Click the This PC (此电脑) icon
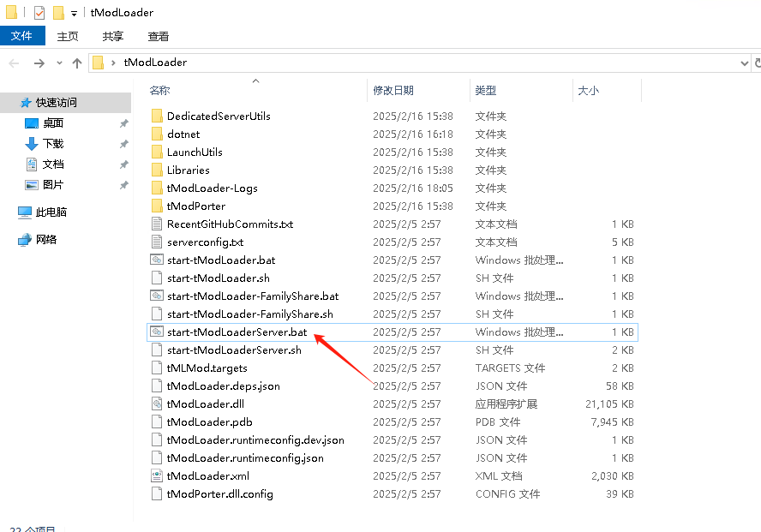Viewport: 761px width, 532px height. [x=25, y=212]
